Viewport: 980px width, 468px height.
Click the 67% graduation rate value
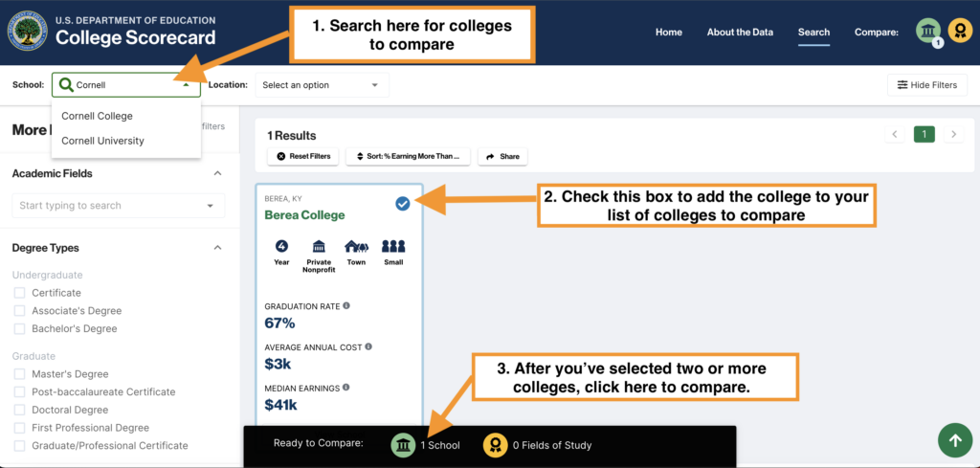279,323
